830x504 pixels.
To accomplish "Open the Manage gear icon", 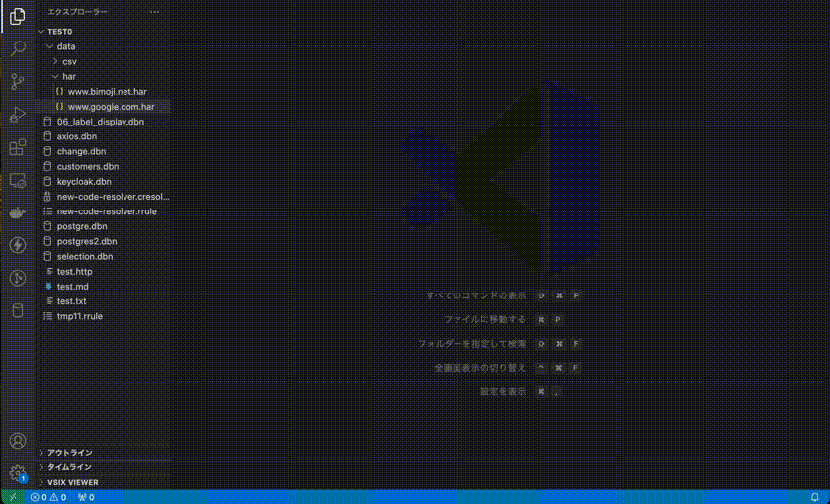I will pyautogui.click(x=18, y=472).
